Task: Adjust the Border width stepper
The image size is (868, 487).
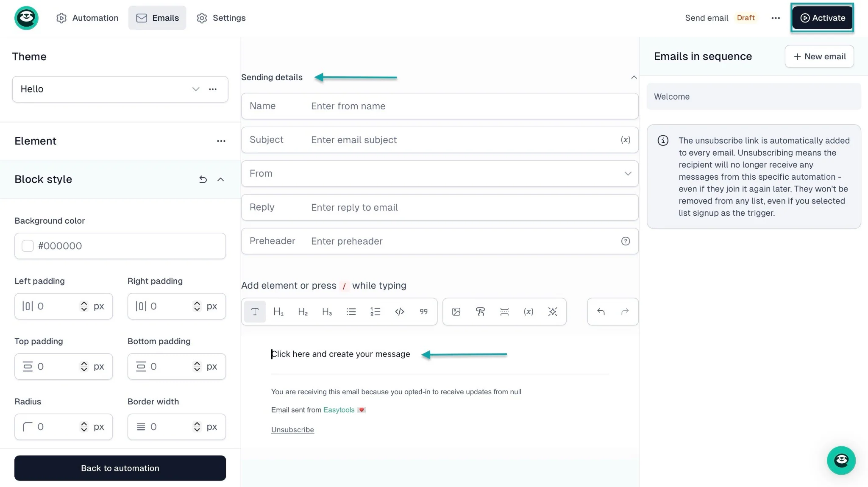Action: (197, 426)
